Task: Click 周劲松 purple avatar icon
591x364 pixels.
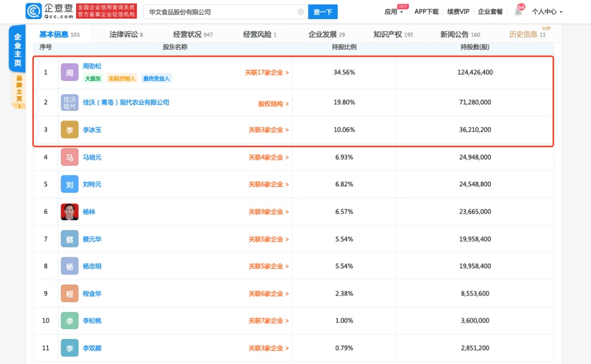Action: (x=69, y=72)
